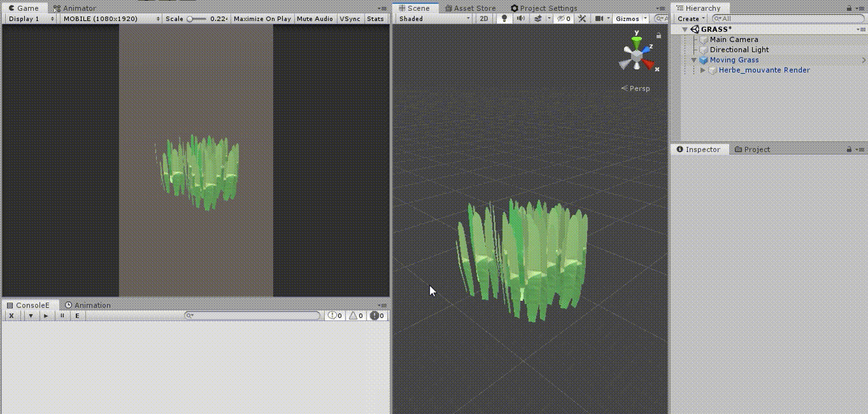Open Moving Grass prefab chevron
868x414 pixels.
864,60
